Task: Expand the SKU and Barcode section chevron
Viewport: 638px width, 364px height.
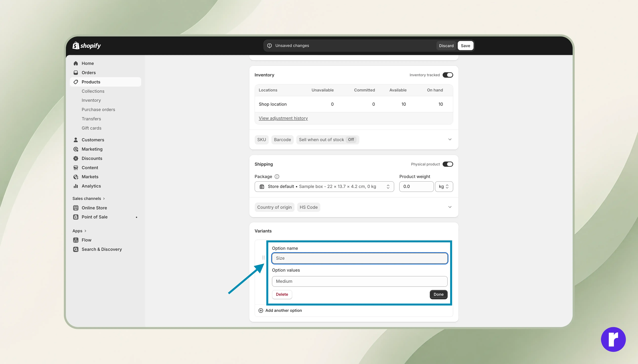Action: (450, 139)
